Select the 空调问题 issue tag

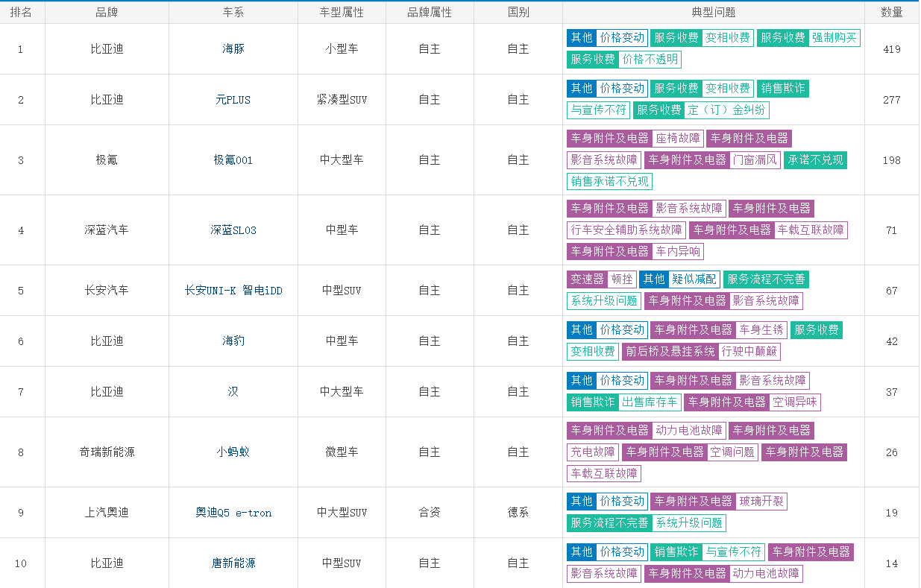tap(733, 452)
